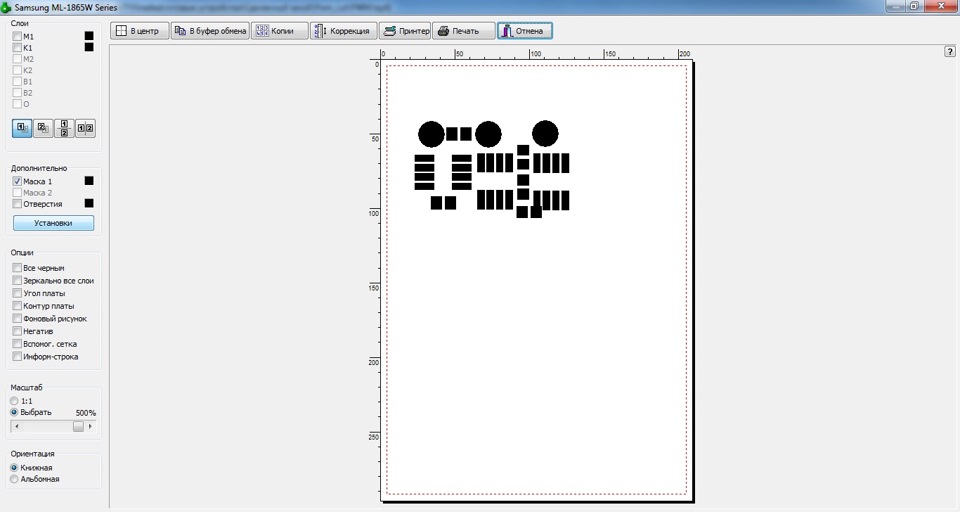This screenshot has width=960, height=512.
Task: Enable the 'Угол платы' option
Action: pyautogui.click(x=17, y=293)
